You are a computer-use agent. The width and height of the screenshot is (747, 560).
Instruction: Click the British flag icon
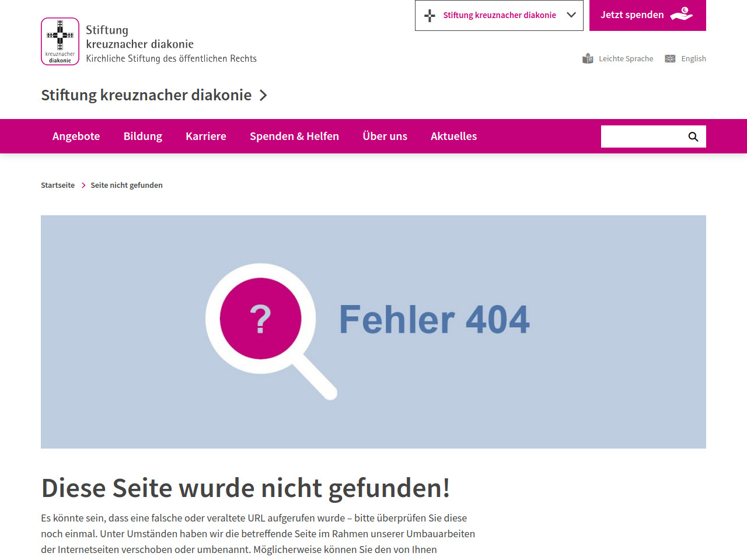(670, 58)
